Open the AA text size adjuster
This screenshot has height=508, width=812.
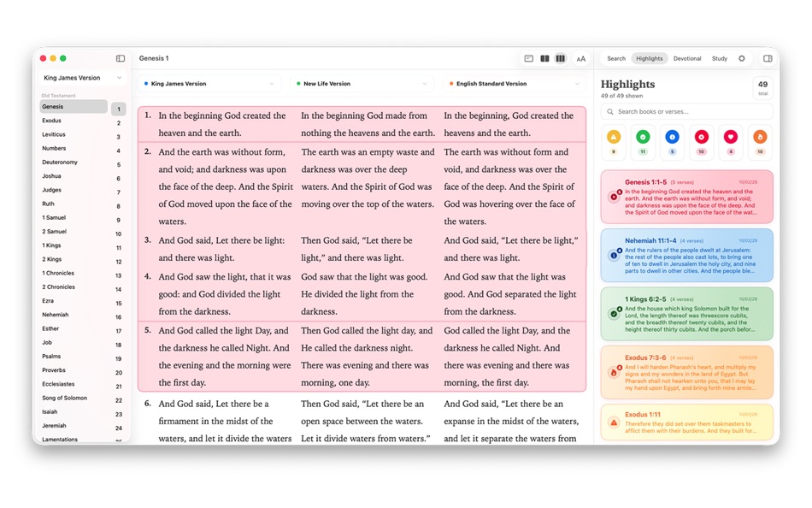[581, 58]
